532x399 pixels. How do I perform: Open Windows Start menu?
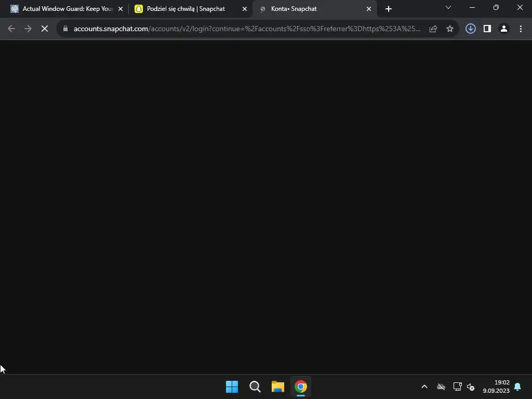tap(232, 387)
